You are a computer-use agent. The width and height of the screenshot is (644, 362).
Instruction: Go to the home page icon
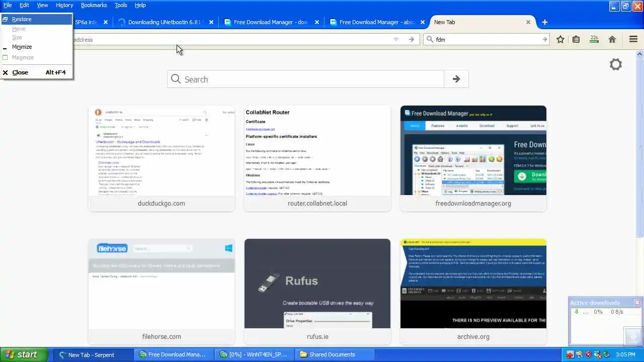click(x=612, y=39)
